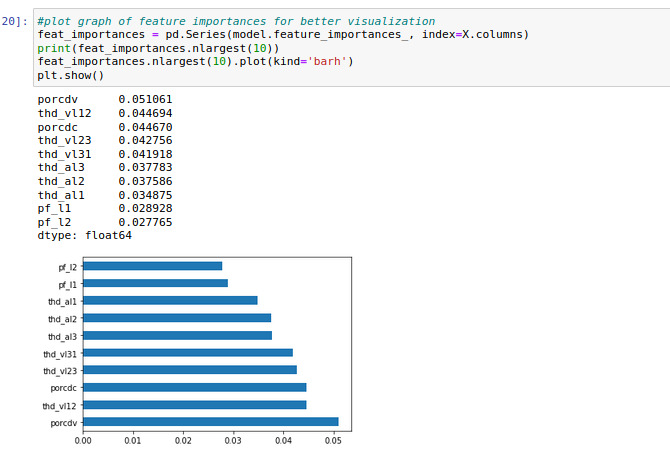Click the thd_vl23 y-axis label
This screenshot has width=670, height=476.
coord(59,370)
